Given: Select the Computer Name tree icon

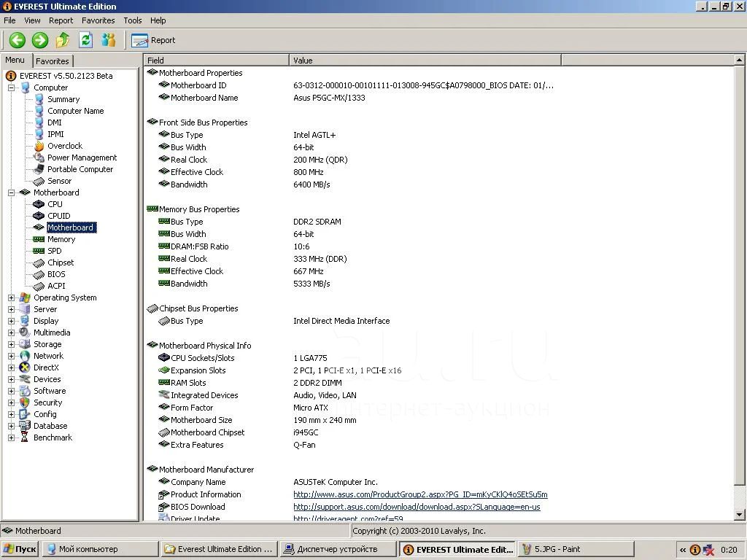Looking at the screenshot, I should 39,111.
